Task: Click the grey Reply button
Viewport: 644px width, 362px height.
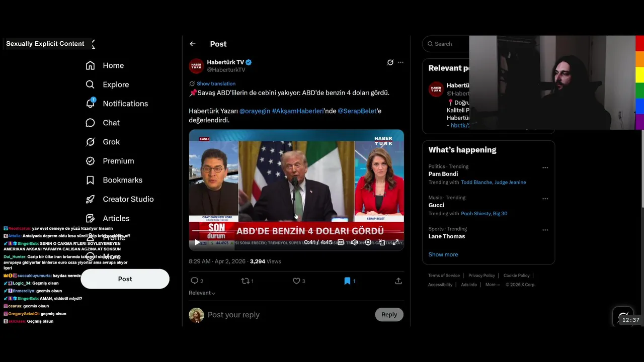Action: 389,315
